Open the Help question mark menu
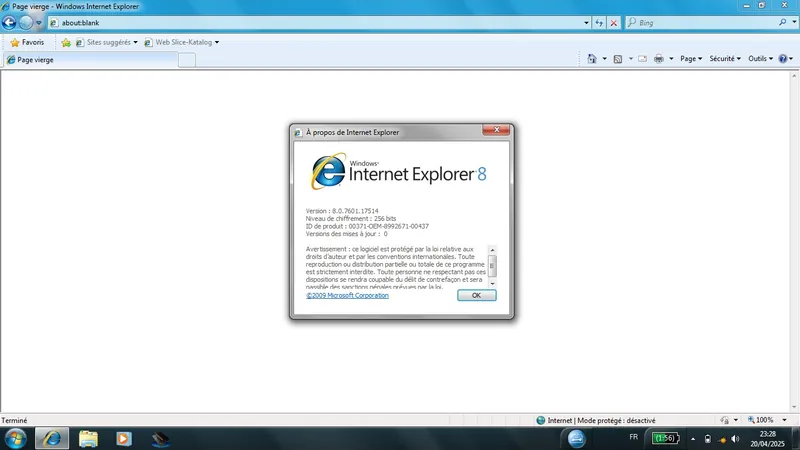 click(786, 59)
